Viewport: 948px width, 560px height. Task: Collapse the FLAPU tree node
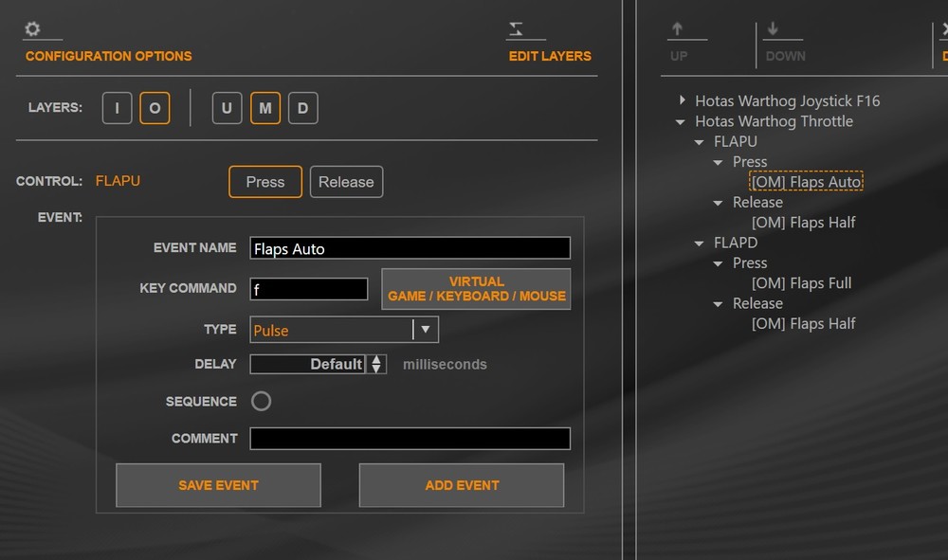[x=700, y=142]
